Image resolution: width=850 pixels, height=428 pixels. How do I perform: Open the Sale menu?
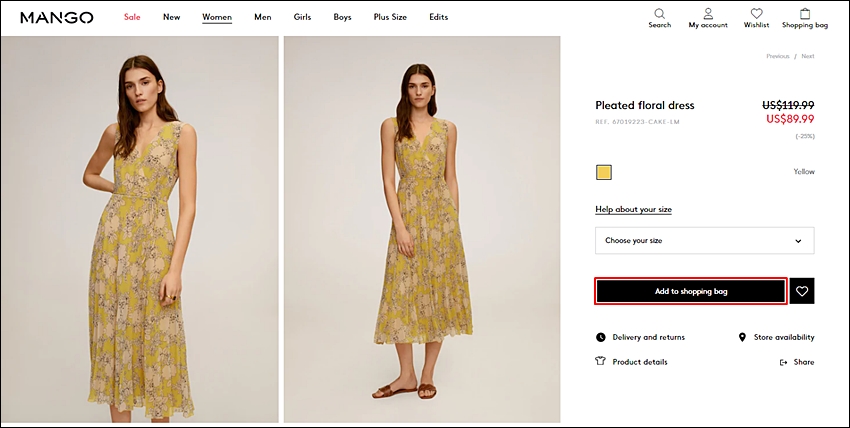coord(132,17)
